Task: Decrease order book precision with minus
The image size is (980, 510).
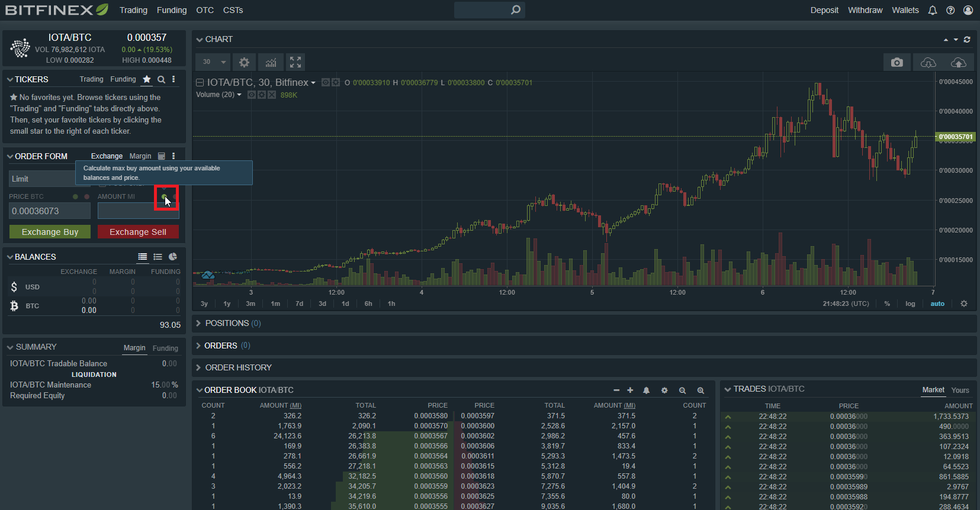Action: tap(616, 390)
